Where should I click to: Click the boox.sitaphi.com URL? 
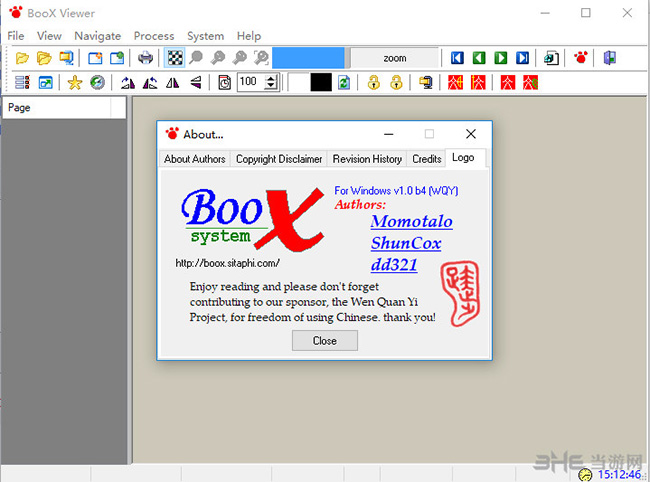click(x=227, y=263)
